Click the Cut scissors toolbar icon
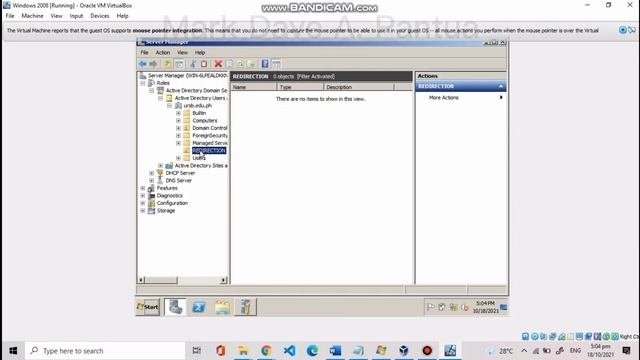640x360 pixels. click(193, 64)
